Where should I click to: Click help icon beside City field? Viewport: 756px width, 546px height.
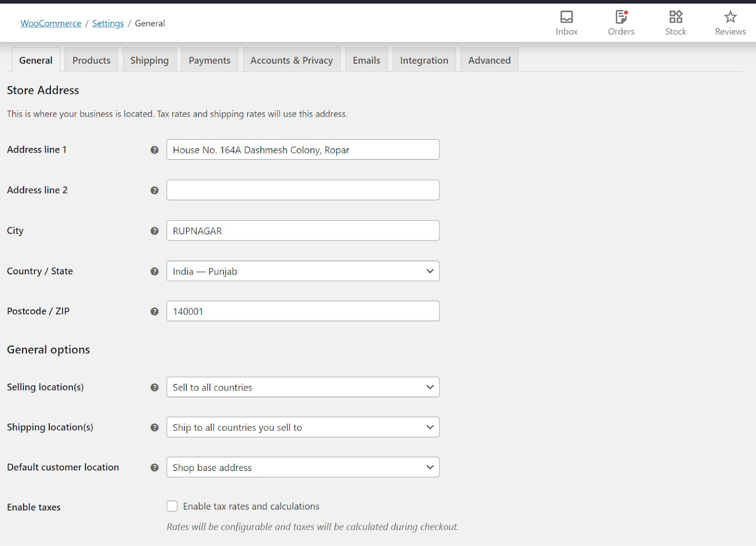click(155, 231)
